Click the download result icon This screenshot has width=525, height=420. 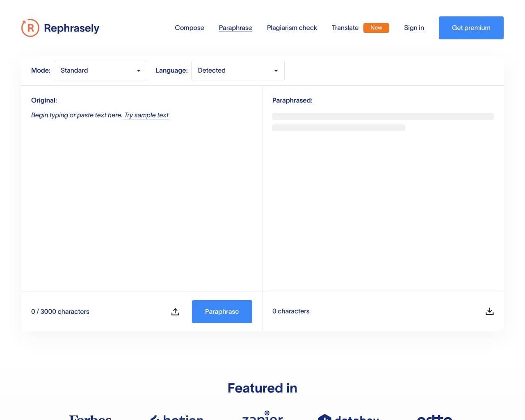[489, 311]
